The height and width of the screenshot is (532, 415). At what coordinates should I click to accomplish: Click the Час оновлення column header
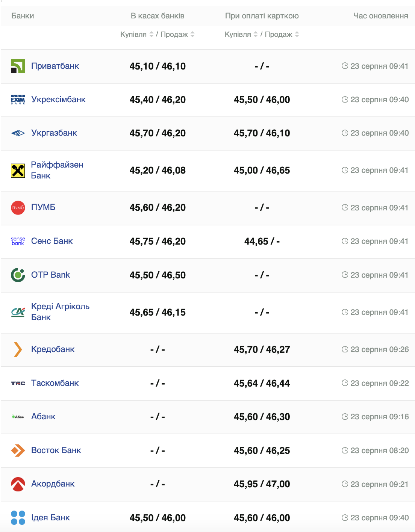tap(380, 16)
